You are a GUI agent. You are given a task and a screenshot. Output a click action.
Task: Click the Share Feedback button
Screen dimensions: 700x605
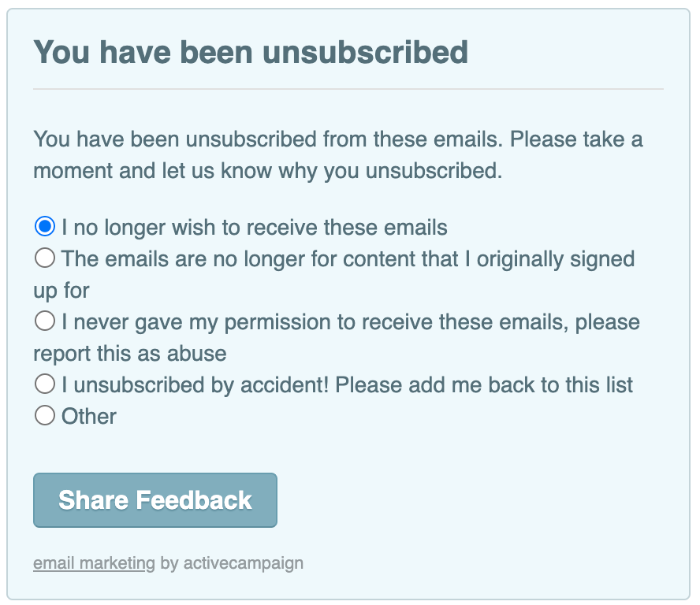pyautogui.click(x=155, y=499)
